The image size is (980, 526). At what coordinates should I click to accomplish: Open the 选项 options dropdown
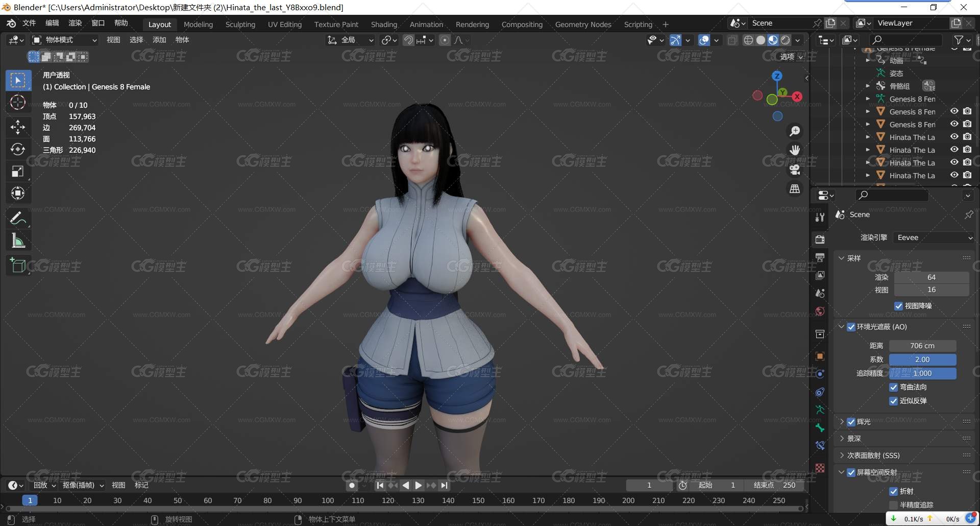tap(792, 57)
